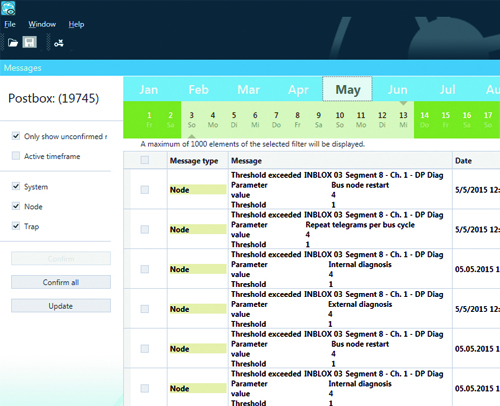Select day 2 Sa in the timeline

(170, 119)
